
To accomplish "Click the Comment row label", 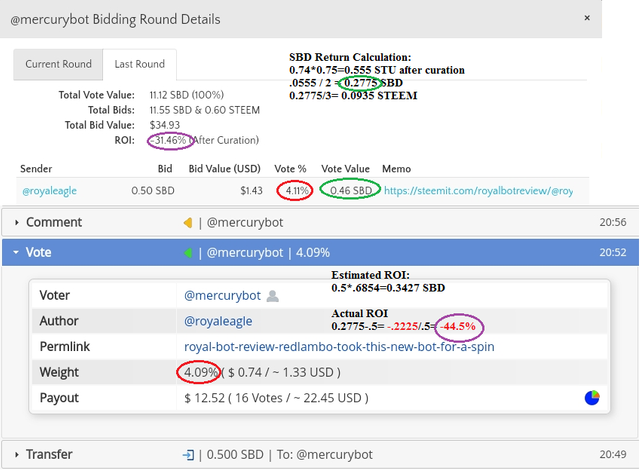I will [54, 222].
